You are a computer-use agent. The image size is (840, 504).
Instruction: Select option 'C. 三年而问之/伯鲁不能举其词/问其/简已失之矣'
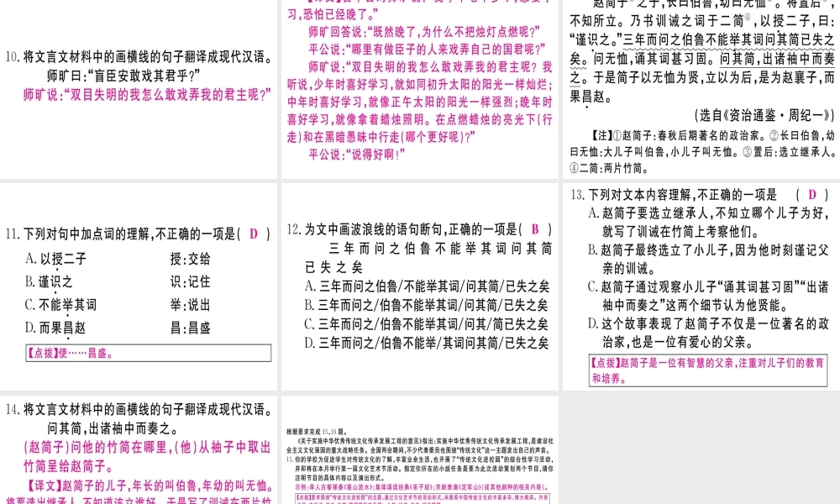(427, 324)
